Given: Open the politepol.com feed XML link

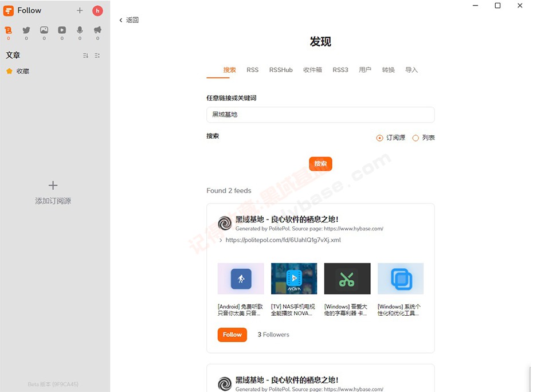Looking at the screenshot, I should (283, 240).
